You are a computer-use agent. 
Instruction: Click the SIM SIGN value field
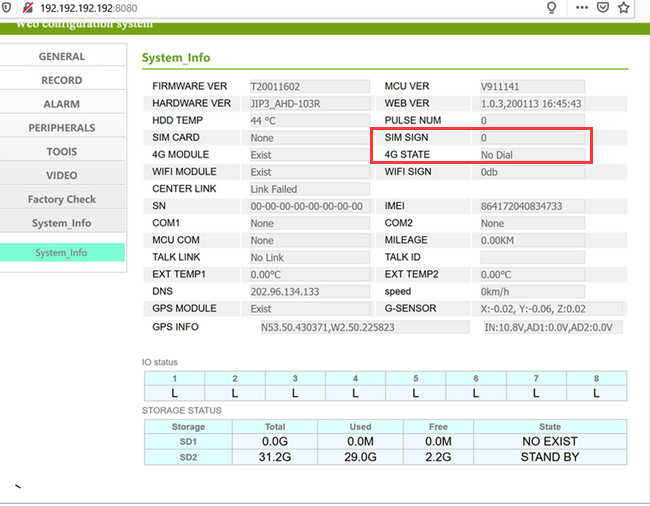532,138
